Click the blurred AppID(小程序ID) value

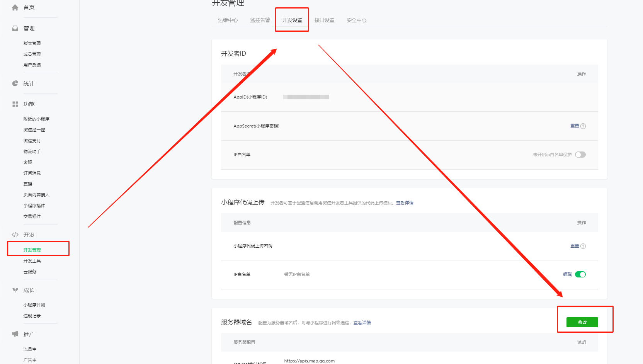point(306,97)
